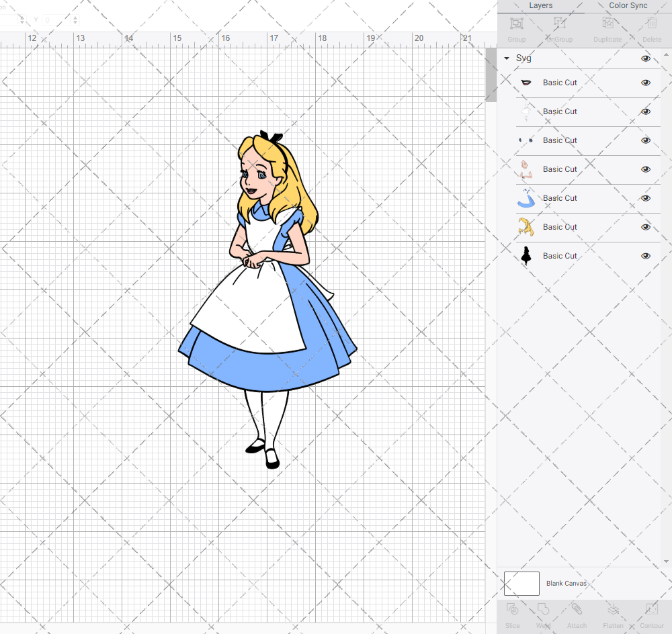The width and height of the screenshot is (672, 634).
Task: Select the Attach tool
Action: pos(577,609)
